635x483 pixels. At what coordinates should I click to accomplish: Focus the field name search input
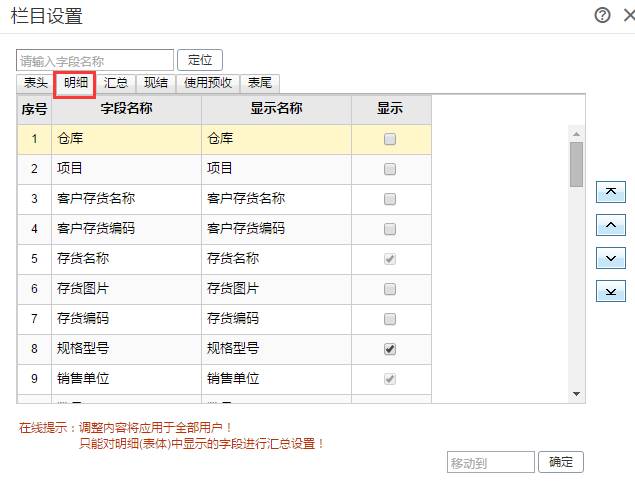click(95, 60)
